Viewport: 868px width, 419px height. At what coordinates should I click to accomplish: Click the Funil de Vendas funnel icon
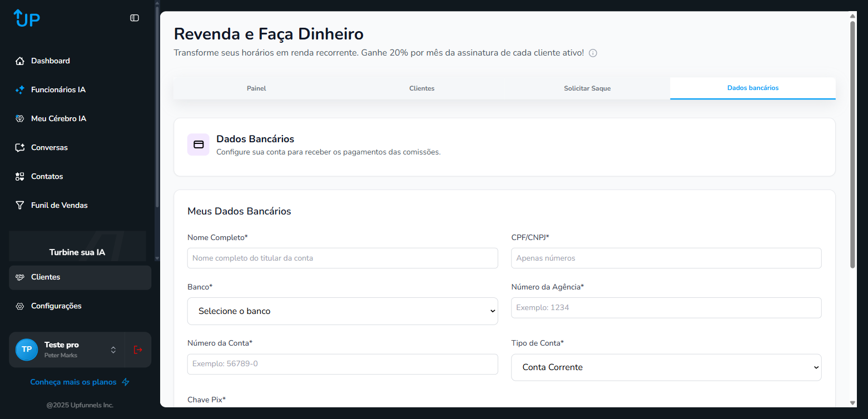tap(20, 206)
